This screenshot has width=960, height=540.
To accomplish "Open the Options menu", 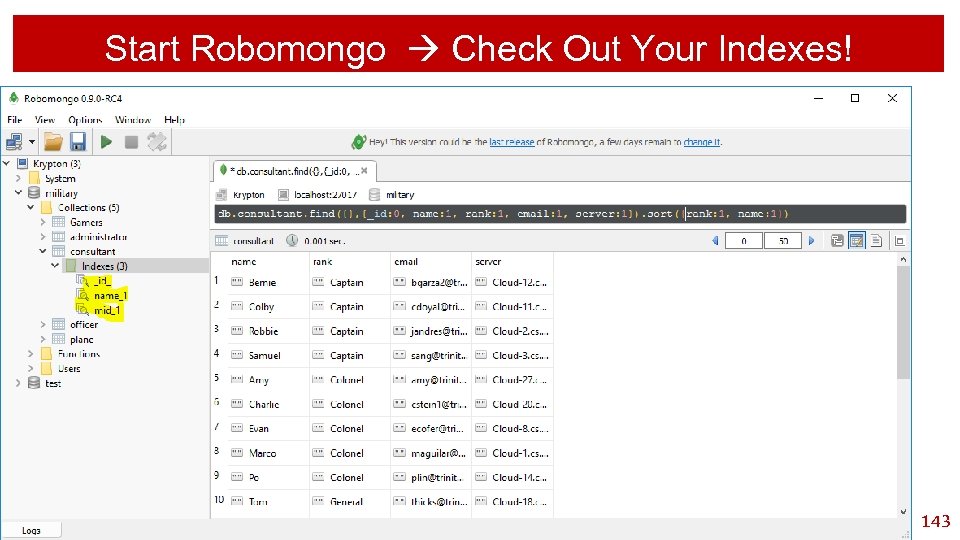I will point(85,119).
